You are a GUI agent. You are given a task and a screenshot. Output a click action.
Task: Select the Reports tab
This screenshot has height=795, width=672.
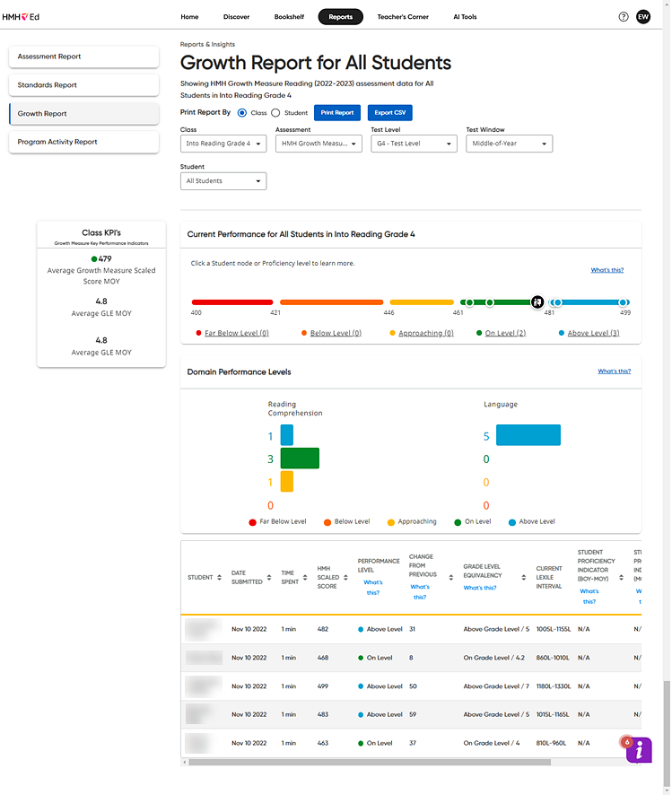click(341, 17)
